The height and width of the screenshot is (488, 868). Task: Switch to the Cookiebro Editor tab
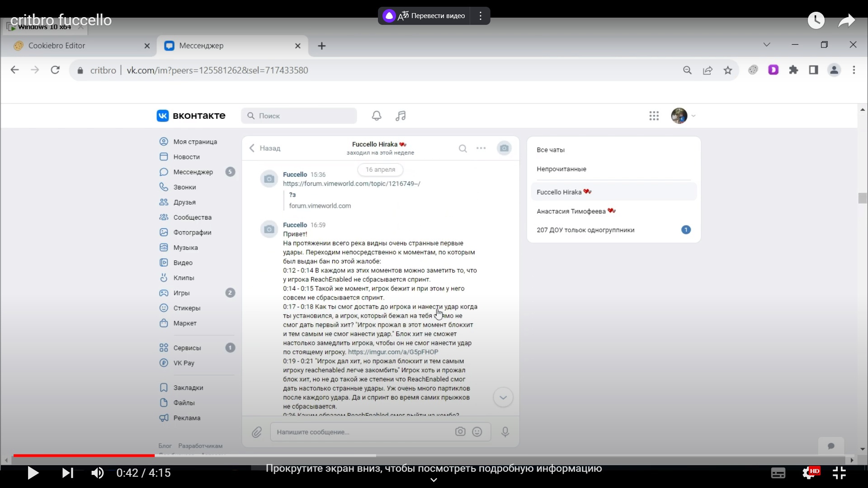pos(57,46)
